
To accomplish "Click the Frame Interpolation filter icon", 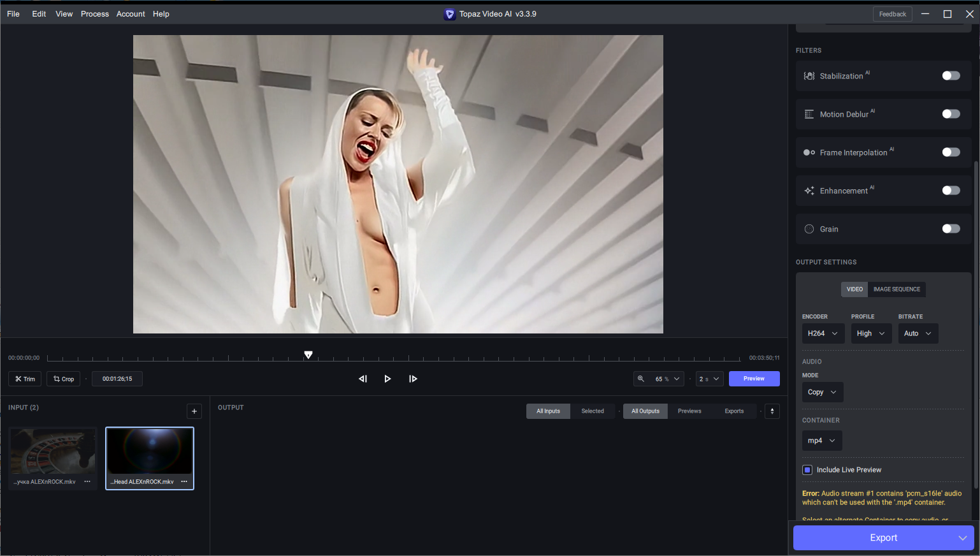I will (809, 152).
